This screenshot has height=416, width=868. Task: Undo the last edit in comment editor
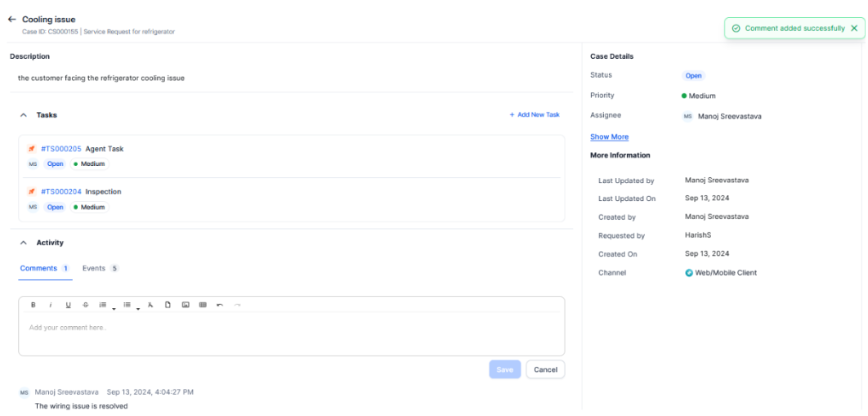point(220,305)
